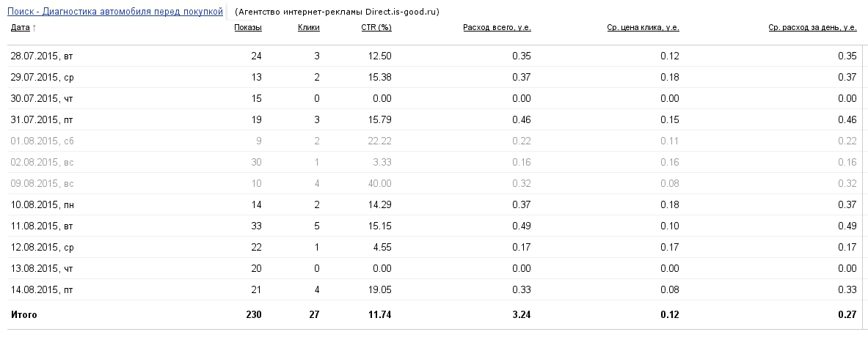This screenshot has width=868, height=340.
Task: Select the 30.07.2015, чт date row
Action: pyautogui.click(x=434, y=98)
